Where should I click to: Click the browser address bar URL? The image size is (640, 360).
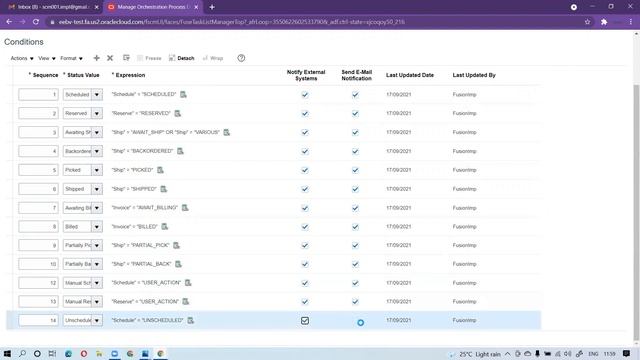[231, 22]
